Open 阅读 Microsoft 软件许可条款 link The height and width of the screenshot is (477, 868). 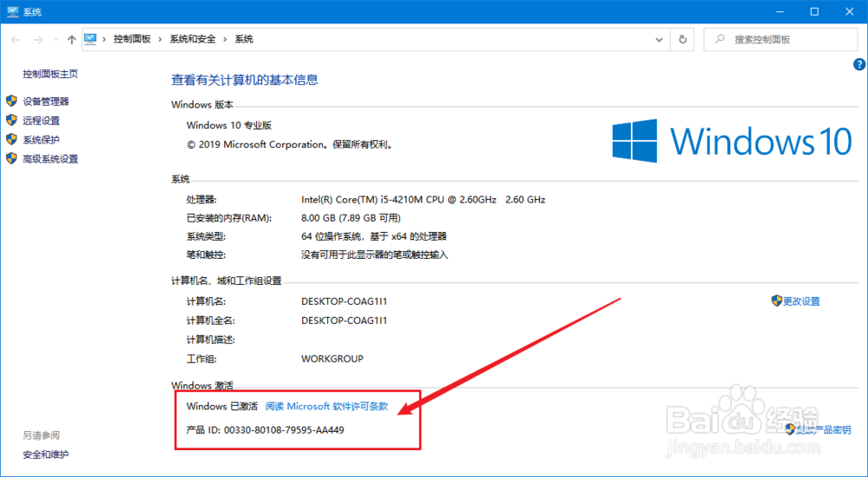(x=326, y=406)
